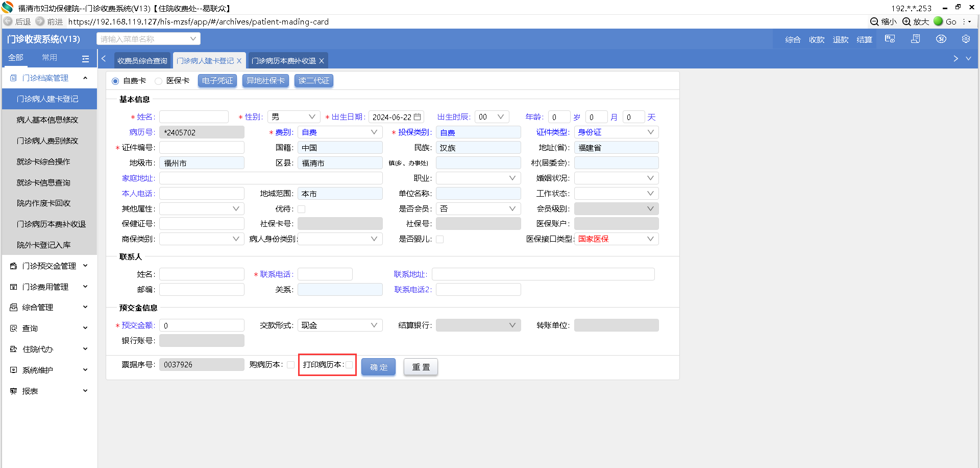Click the SI card icon in header
Image resolution: width=980 pixels, height=468 pixels.
890,39
